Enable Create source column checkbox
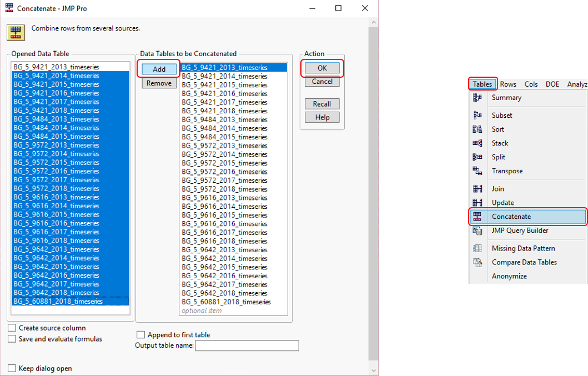Image resolution: width=588 pixels, height=376 pixels. click(12, 328)
